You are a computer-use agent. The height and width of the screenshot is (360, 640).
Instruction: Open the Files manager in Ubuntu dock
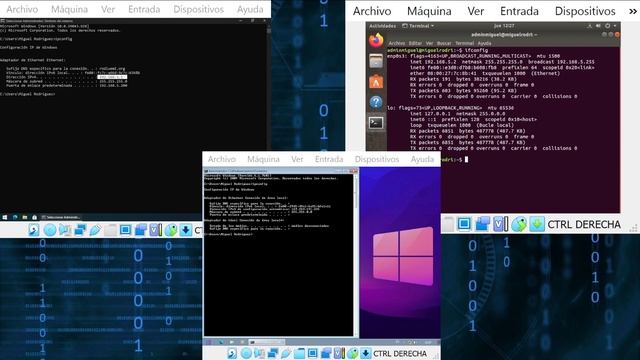coord(376,62)
